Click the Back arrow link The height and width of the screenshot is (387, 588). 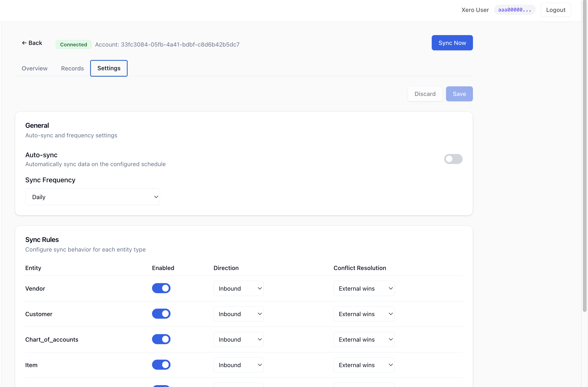32,43
